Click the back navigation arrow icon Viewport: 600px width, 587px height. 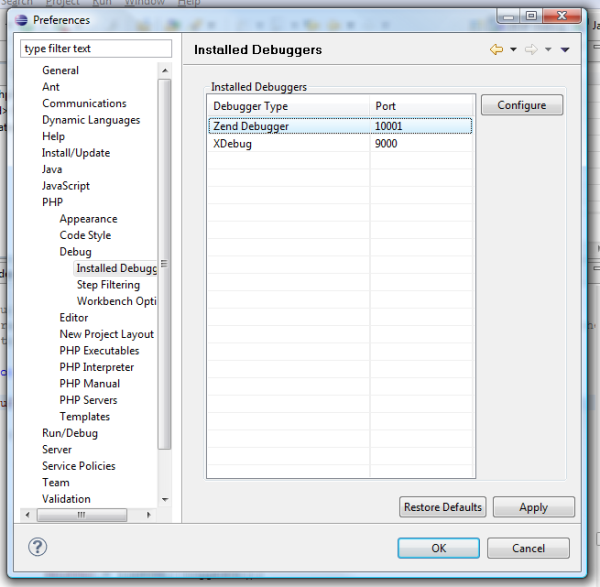tap(496, 49)
